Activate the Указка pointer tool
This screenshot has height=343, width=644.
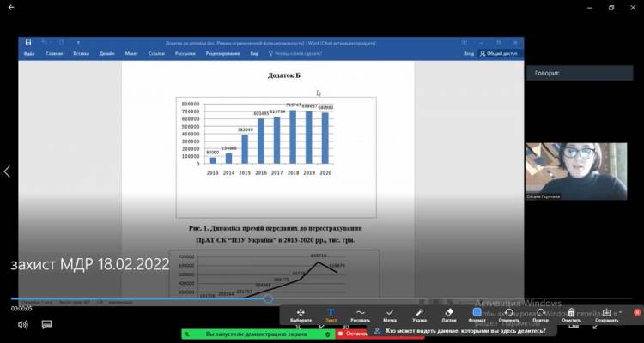(x=419, y=315)
